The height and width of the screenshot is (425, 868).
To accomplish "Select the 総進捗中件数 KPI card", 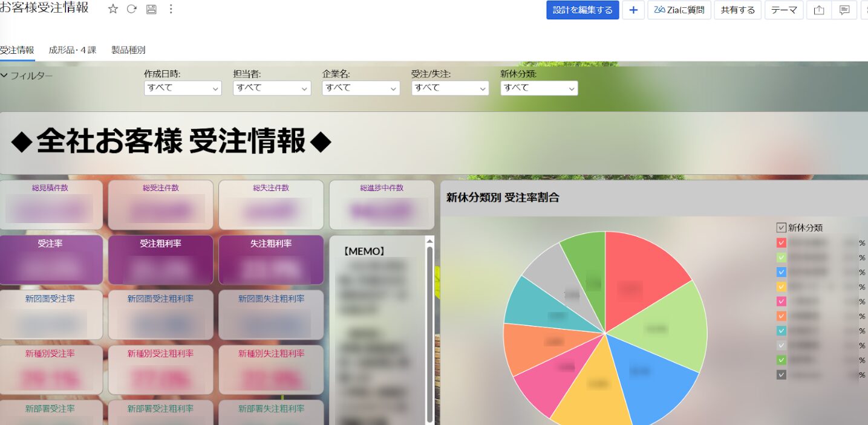I will (382, 205).
